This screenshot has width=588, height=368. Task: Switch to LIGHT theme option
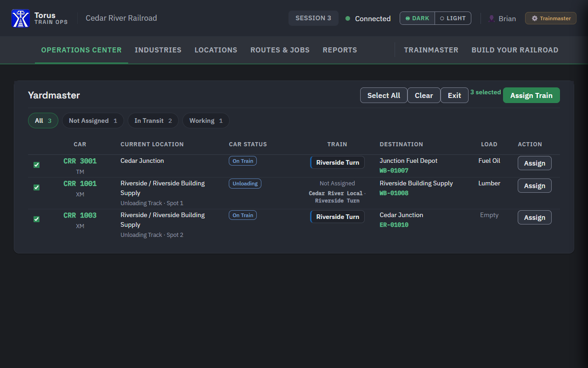pyautogui.click(x=453, y=18)
